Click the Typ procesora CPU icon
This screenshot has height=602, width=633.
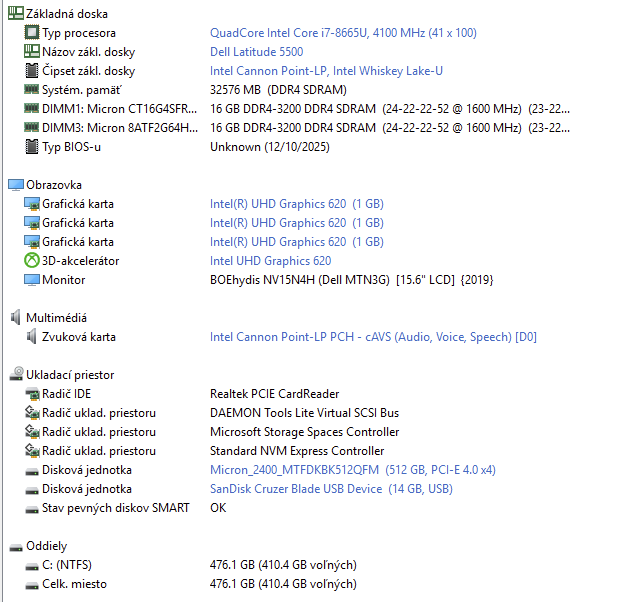tap(32, 32)
